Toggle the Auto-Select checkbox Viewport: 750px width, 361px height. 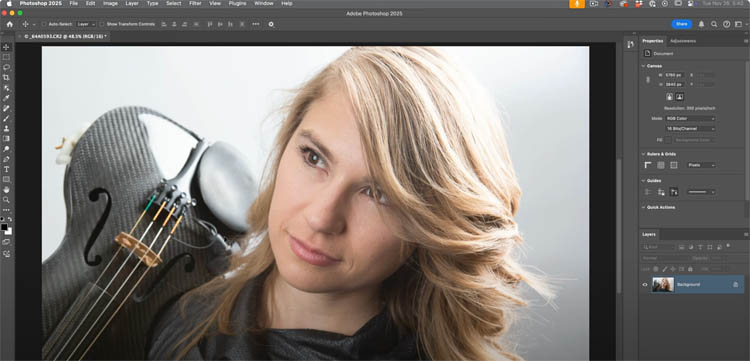click(44, 24)
